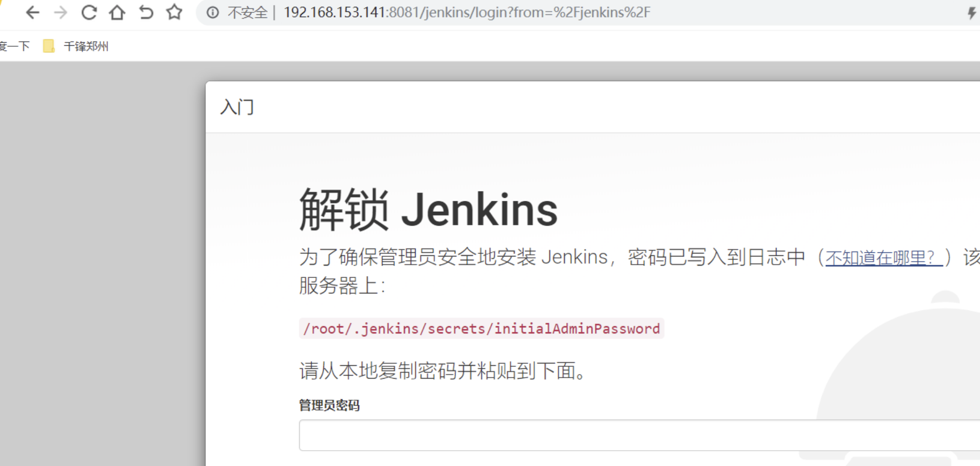Viewport: 980px width, 466px height.
Task: Reload the Jenkins login page
Action: click(89, 12)
